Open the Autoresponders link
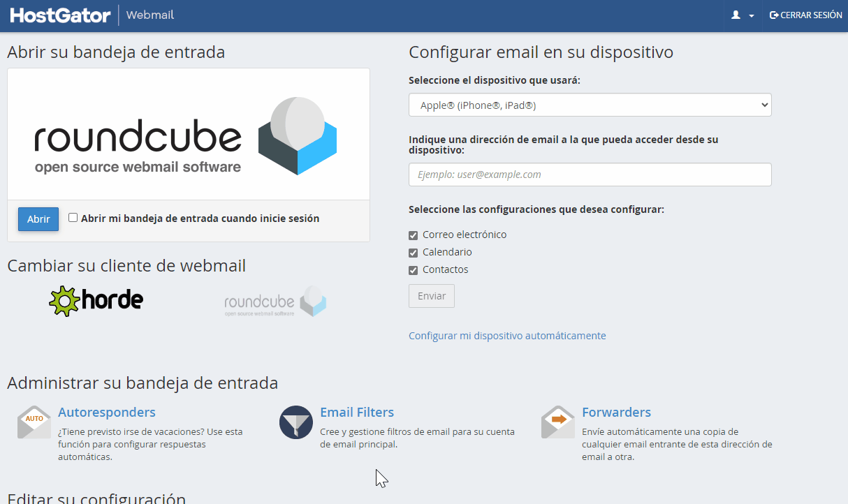848x504 pixels. tap(107, 413)
